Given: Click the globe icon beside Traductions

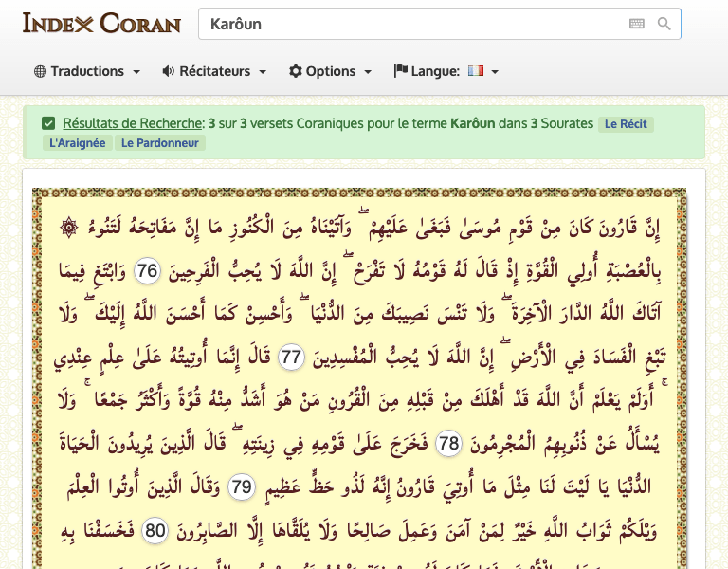Looking at the screenshot, I should click(x=41, y=71).
